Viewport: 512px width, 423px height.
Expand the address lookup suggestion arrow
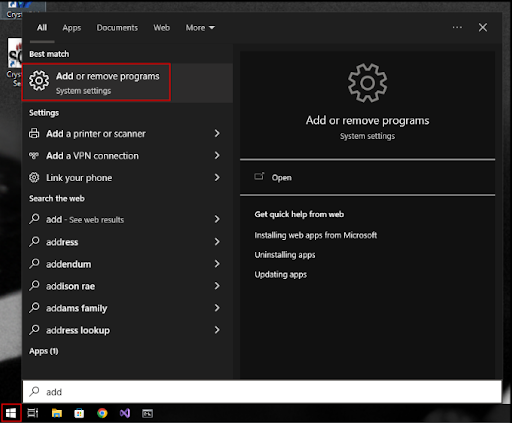pos(217,330)
